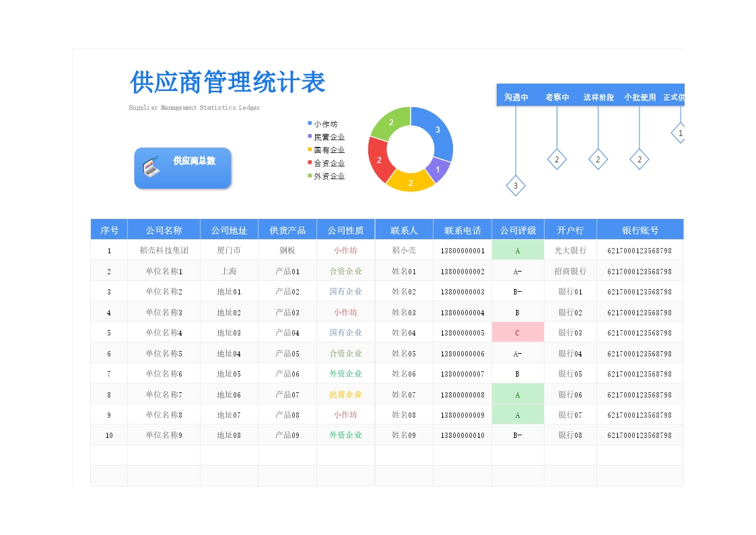Click the 开户行 column header
This screenshot has width=756, height=535.
pos(570,230)
